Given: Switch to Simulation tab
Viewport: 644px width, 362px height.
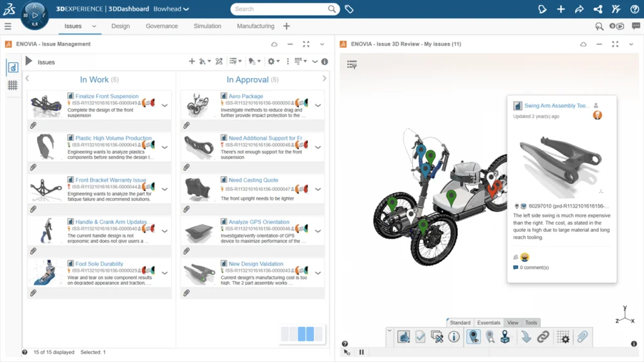Looking at the screenshot, I should pyautogui.click(x=208, y=26).
